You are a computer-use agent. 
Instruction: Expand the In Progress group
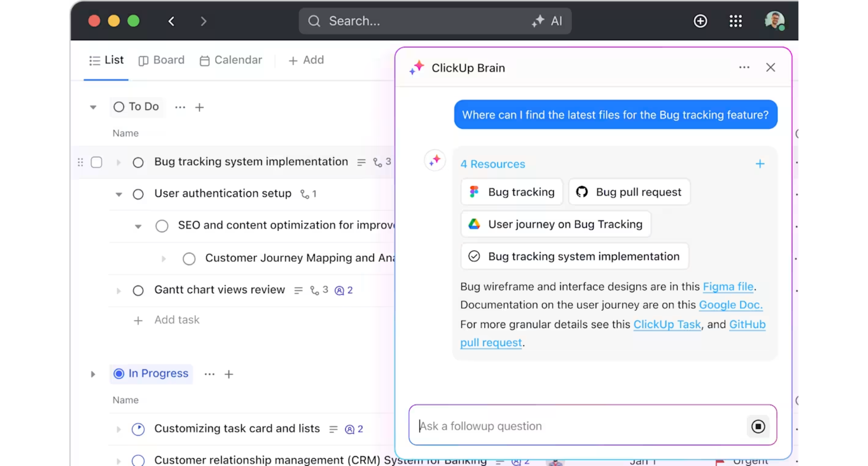pyautogui.click(x=93, y=374)
